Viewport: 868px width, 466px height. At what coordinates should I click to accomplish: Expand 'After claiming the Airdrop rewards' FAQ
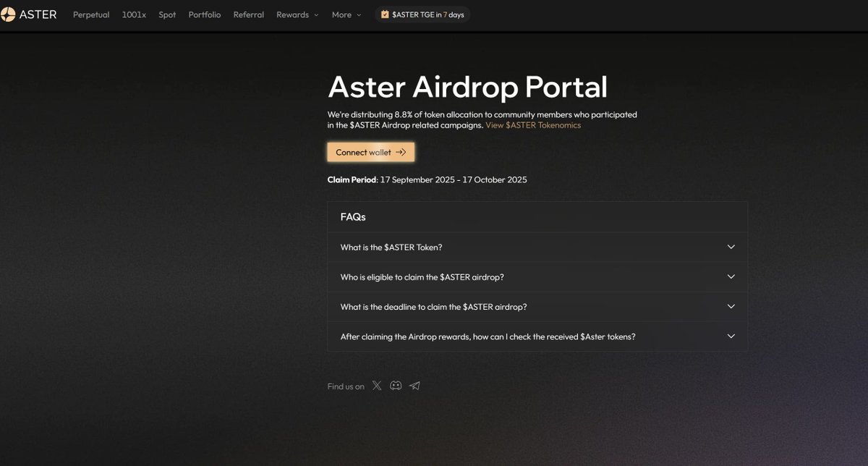tap(537, 336)
